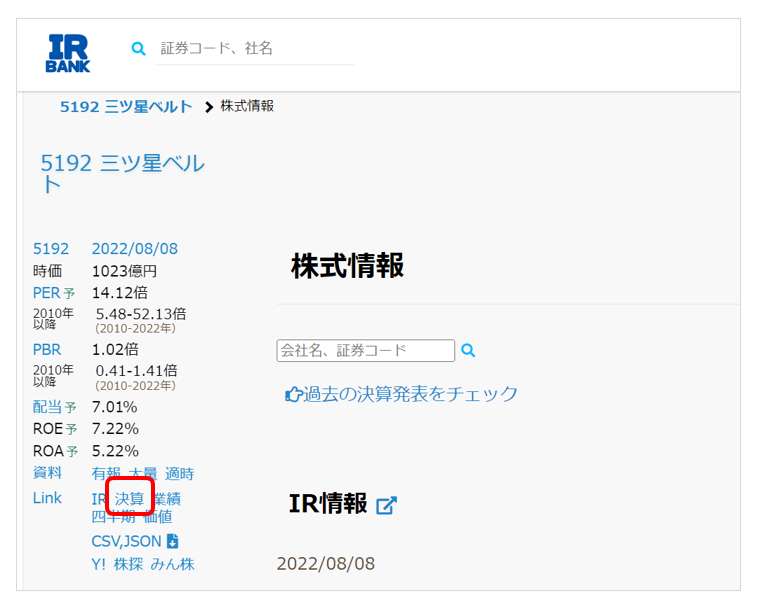Open the PER link
The image size is (757, 608).
click(x=46, y=293)
